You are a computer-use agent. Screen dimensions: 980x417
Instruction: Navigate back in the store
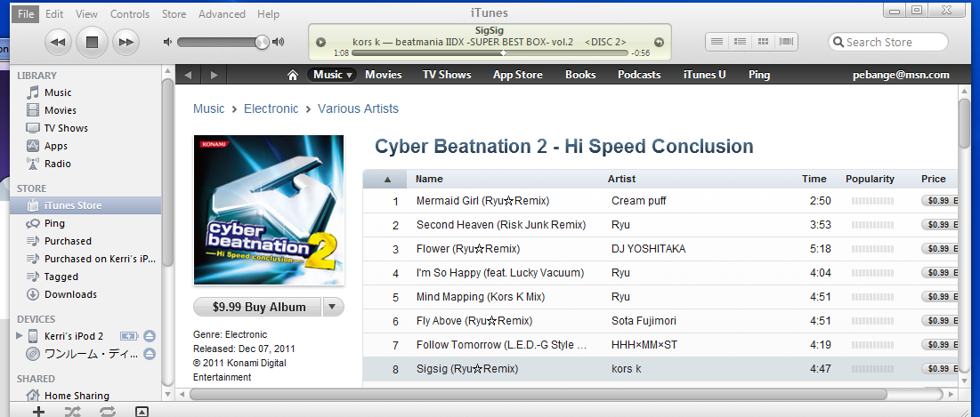[188, 75]
